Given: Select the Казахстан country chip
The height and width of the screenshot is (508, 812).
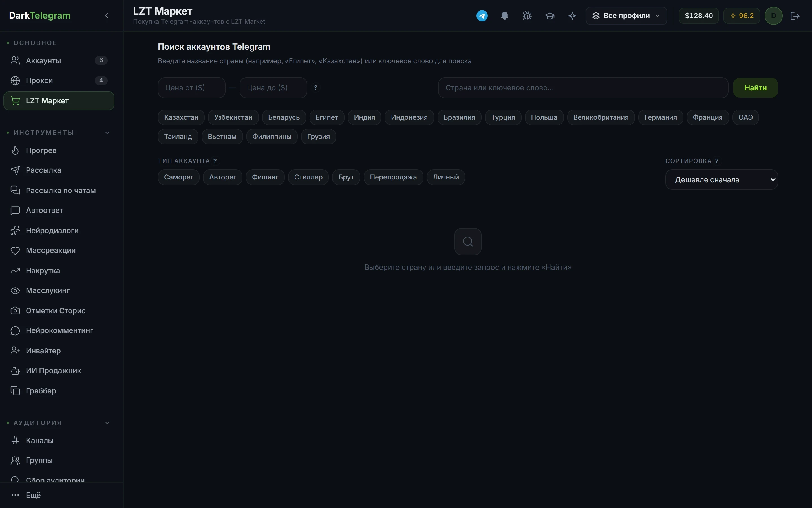Looking at the screenshot, I should tap(181, 117).
